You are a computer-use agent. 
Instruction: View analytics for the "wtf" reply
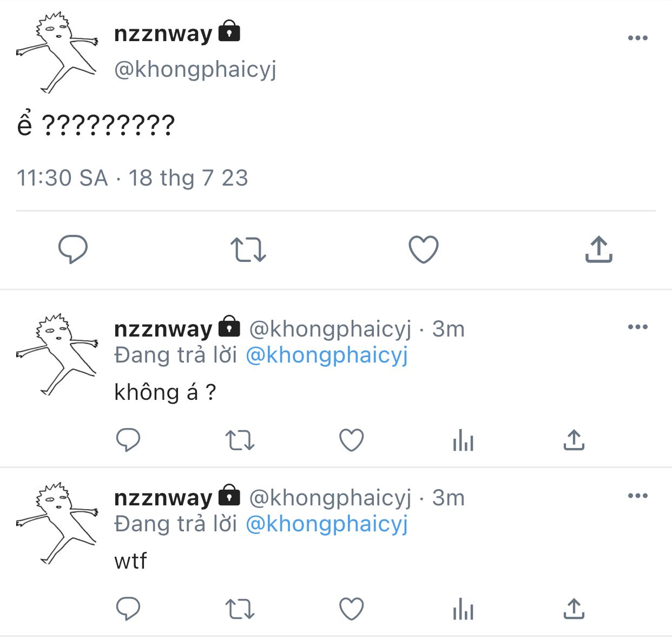[x=463, y=609]
